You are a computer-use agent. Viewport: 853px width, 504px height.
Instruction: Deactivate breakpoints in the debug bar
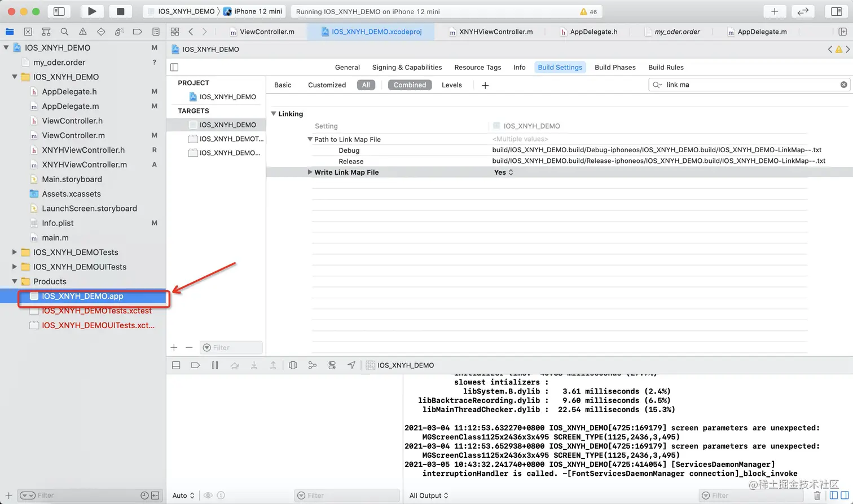(x=195, y=365)
